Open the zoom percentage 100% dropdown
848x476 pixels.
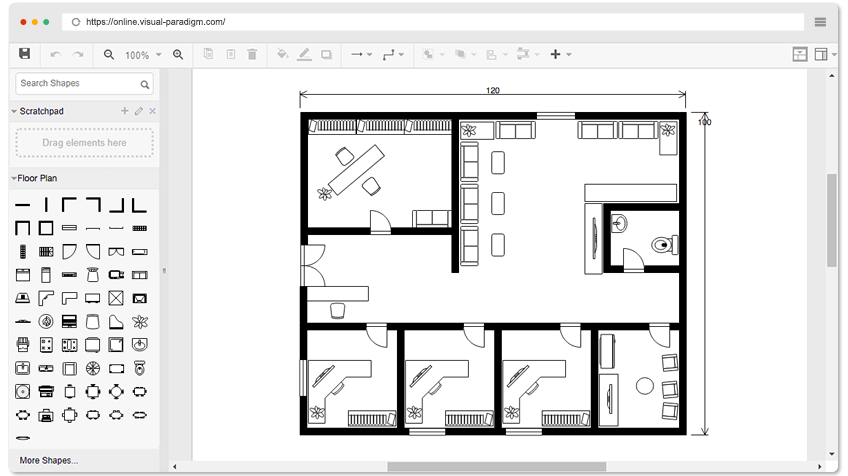141,55
